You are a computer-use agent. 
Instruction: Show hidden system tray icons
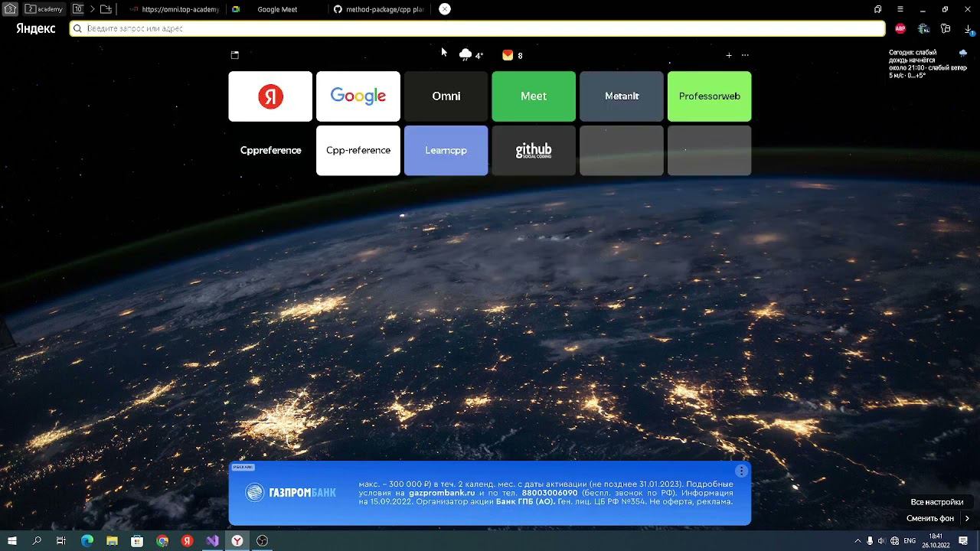(857, 541)
